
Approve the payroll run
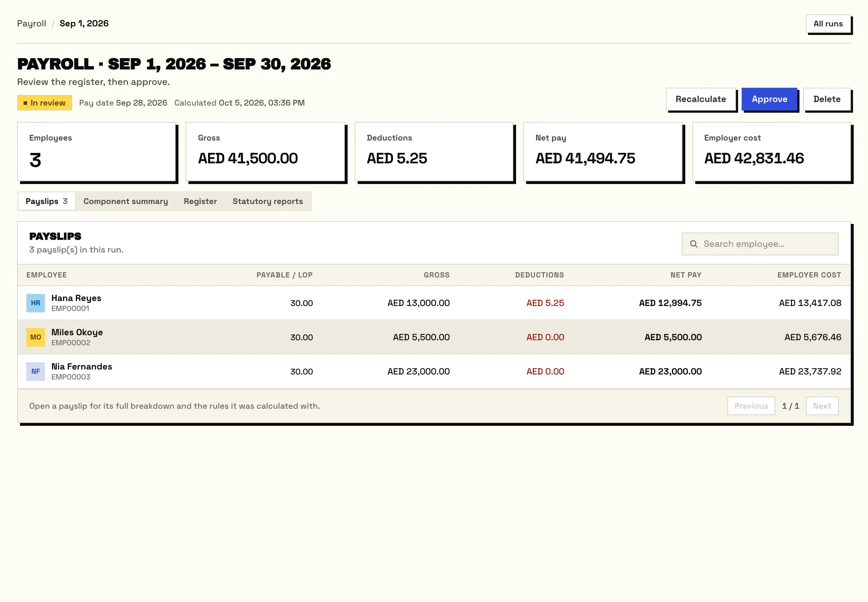[x=769, y=99]
